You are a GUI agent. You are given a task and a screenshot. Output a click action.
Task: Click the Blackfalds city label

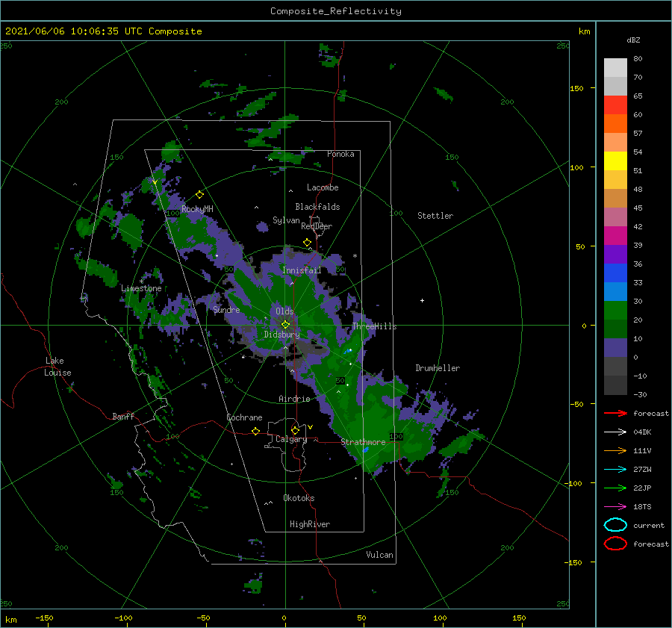click(317, 207)
